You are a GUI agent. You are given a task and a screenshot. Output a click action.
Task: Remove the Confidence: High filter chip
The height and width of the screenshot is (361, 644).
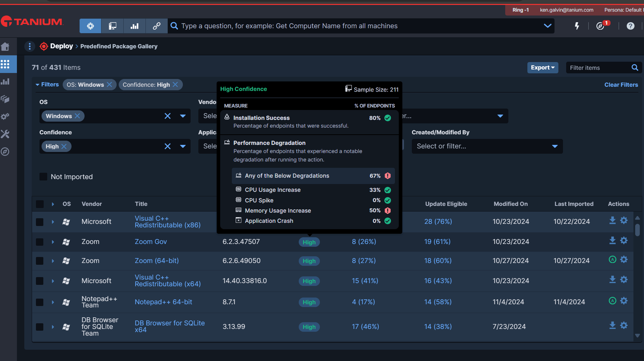[175, 85]
